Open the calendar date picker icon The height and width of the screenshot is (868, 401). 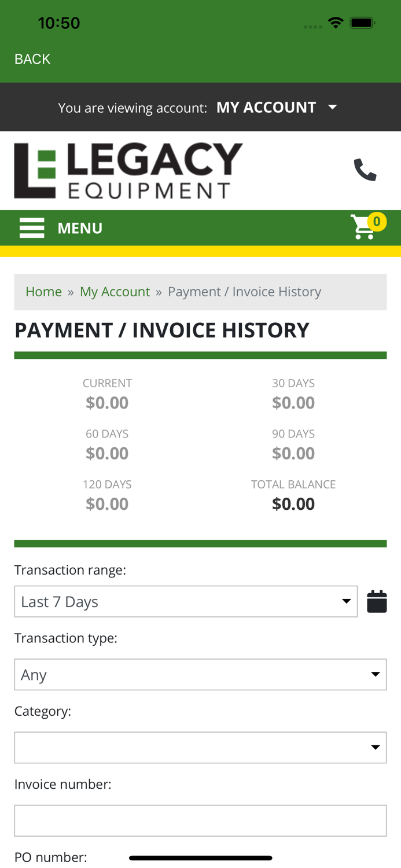pos(377,601)
